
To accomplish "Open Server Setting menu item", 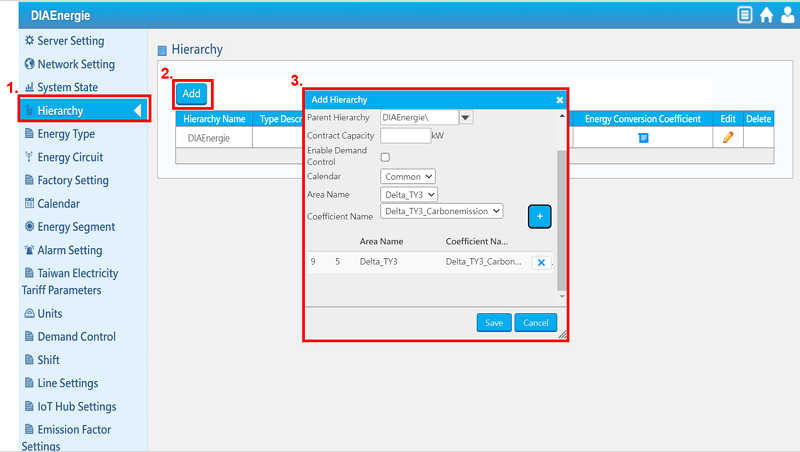I will (71, 41).
